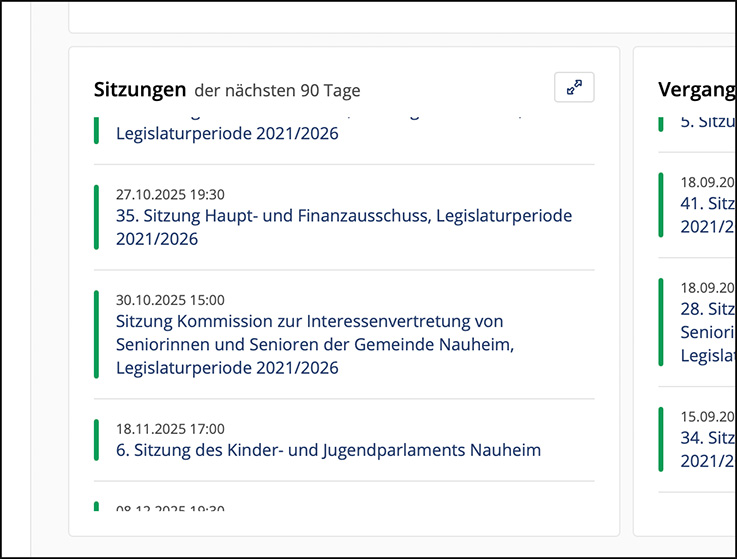Open Sitzung Kommission zur Interessenvertretung von Seniorinnen
The image size is (737, 559).
309,322
